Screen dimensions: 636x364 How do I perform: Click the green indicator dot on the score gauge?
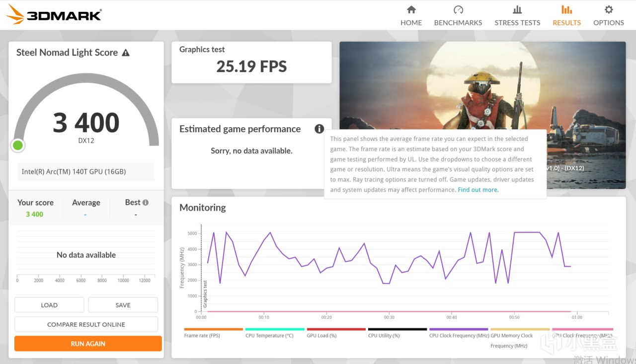click(x=18, y=145)
